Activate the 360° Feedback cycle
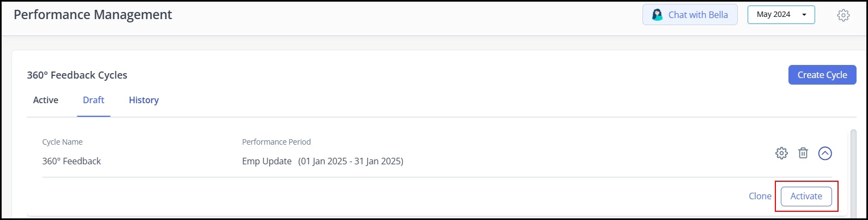The height and width of the screenshot is (220, 868). coord(806,196)
